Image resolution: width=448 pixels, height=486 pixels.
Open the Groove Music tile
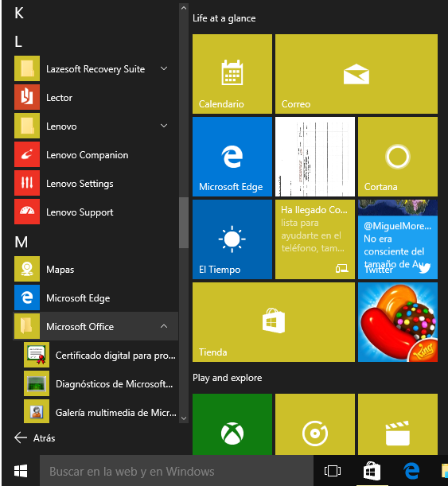coord(315,424)
